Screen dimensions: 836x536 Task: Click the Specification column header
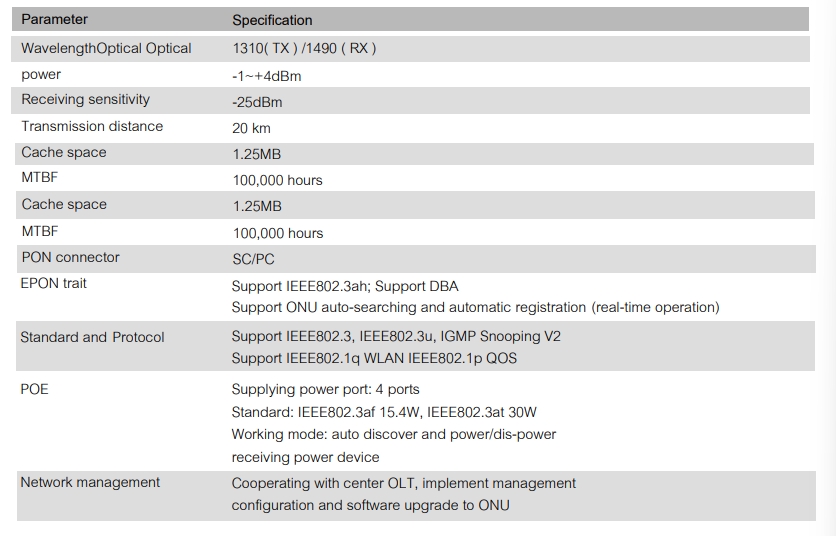pyautogui.click(x=272, y=20)
